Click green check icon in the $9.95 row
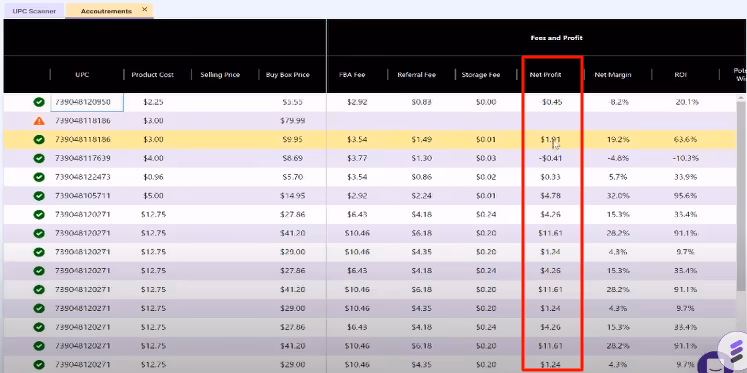 [x=39, y=140]
